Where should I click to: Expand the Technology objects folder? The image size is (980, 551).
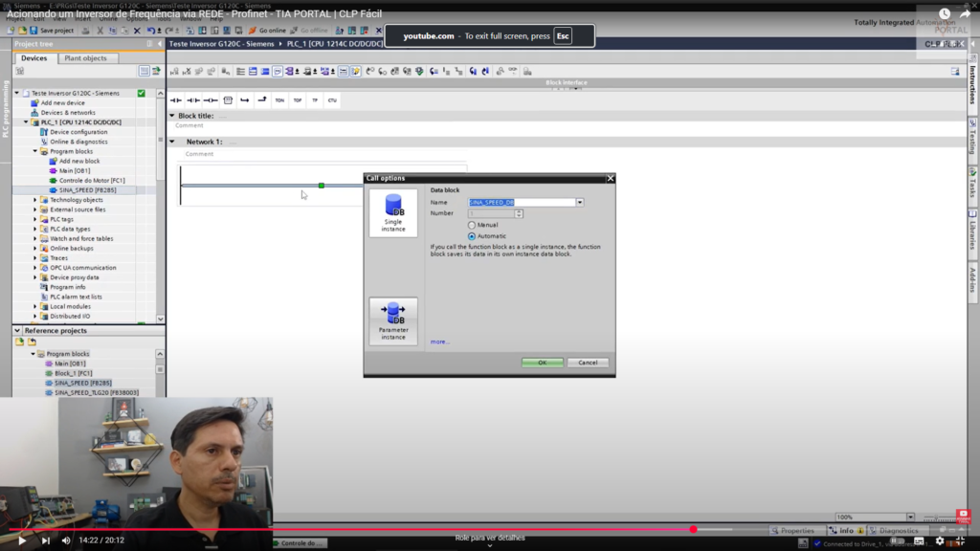35,200
